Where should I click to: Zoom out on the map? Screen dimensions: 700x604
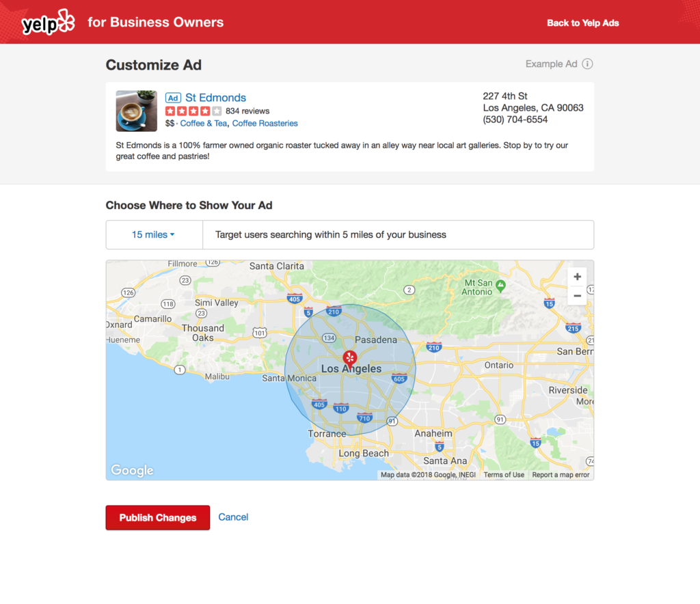(x=577, y=295)
